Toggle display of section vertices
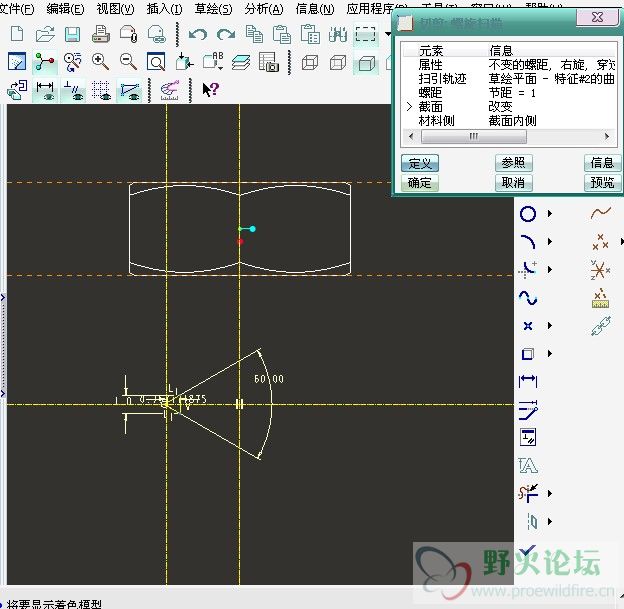 pos(129,90)
